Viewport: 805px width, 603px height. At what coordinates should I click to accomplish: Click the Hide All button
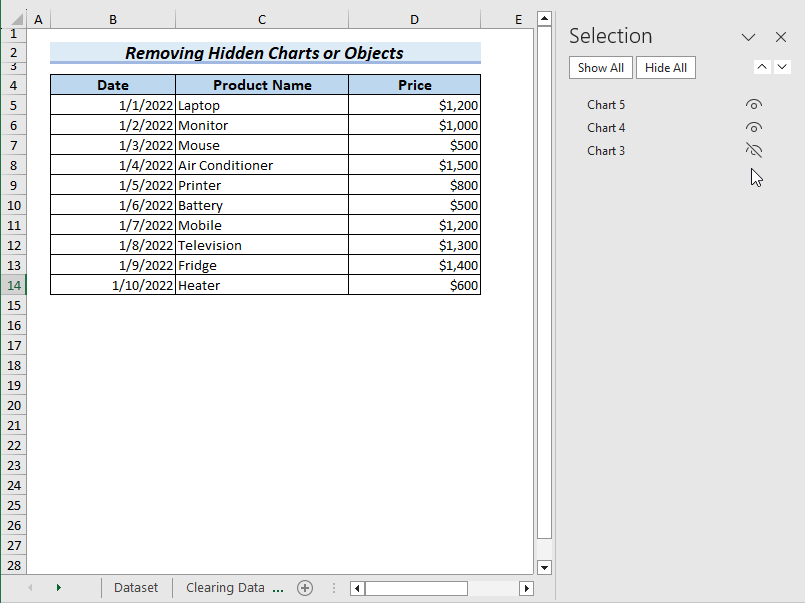click(x=665, y=67)
